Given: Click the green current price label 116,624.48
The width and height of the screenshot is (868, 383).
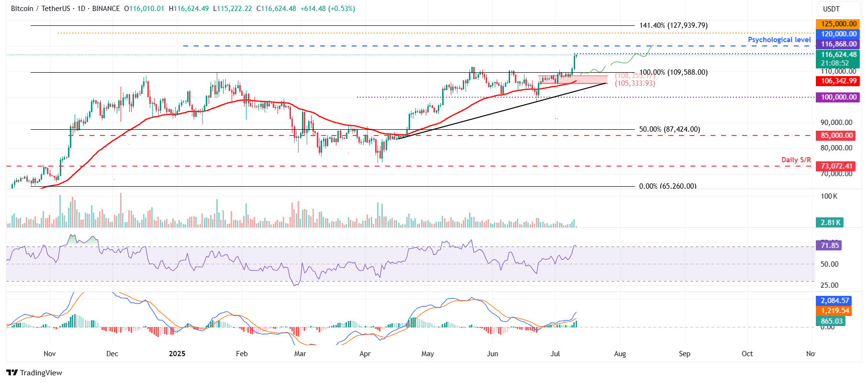Looking at the screenshot, I should [838, 55].
